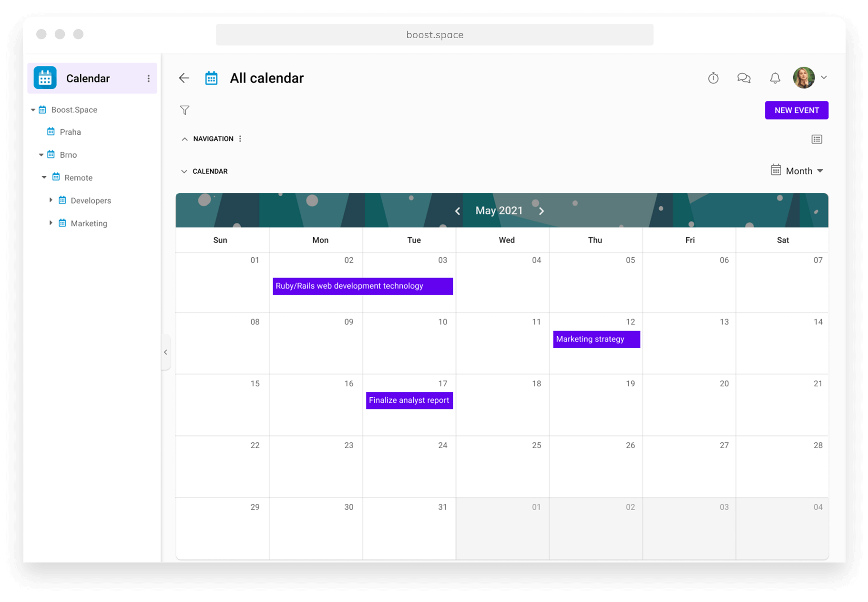Open the NAVIGATION options menu
The image size is (868, 602).
coord(241,138)
